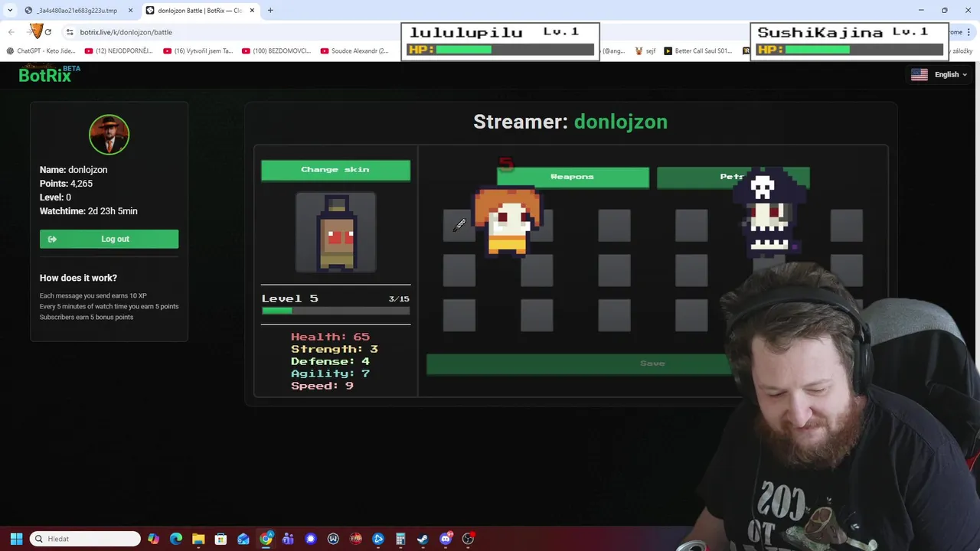Click the Save button

652,364
